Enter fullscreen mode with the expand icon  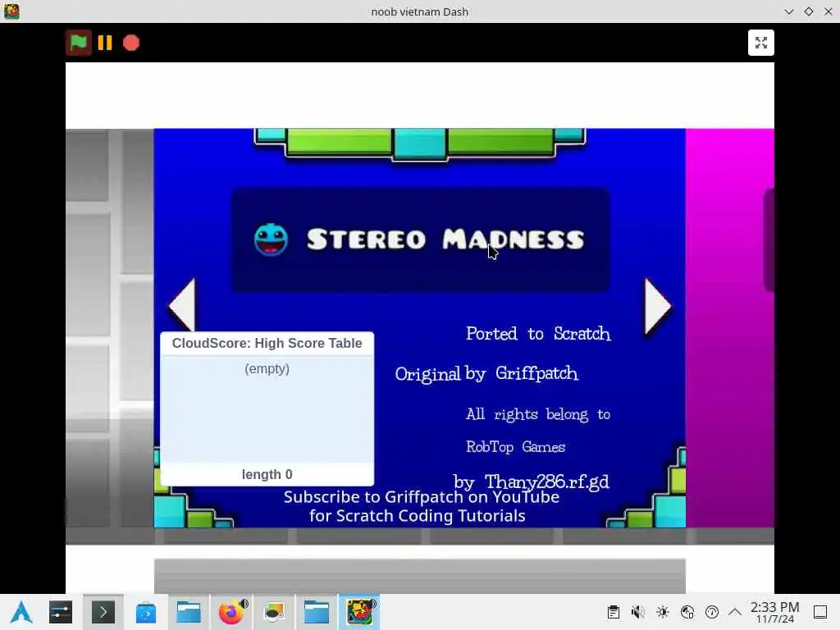760,43
